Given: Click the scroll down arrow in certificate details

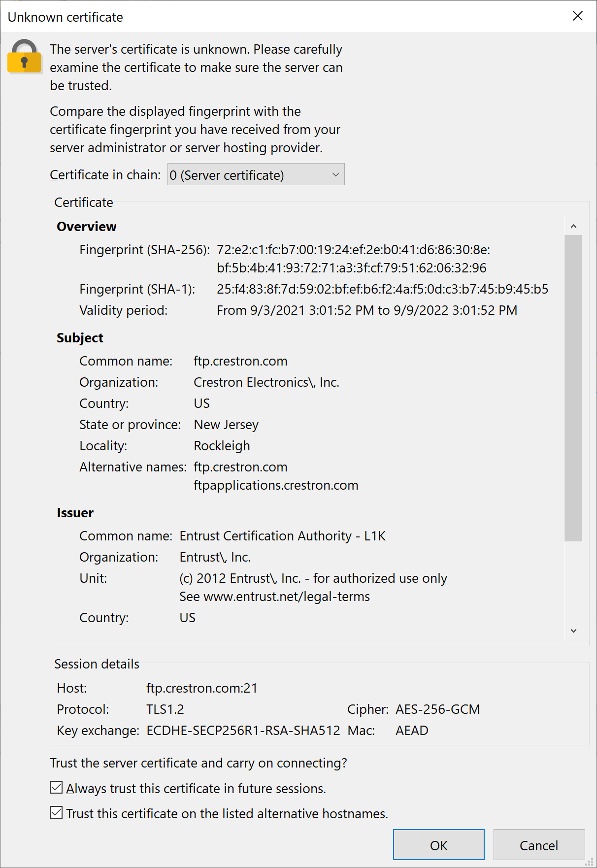Looking at the screenshot, I should pyautogui.click(x=573, y=631).
